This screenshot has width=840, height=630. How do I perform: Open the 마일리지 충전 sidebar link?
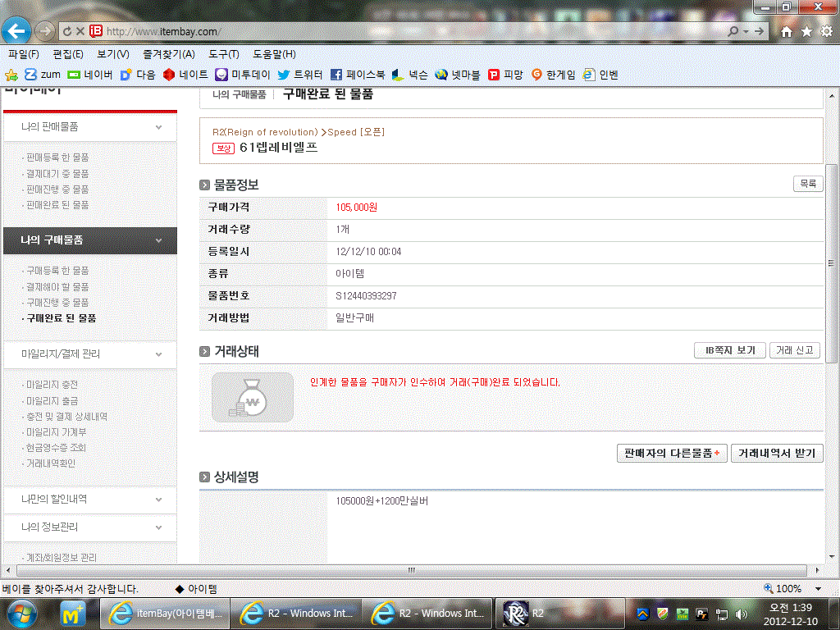[x=52, y=385]
